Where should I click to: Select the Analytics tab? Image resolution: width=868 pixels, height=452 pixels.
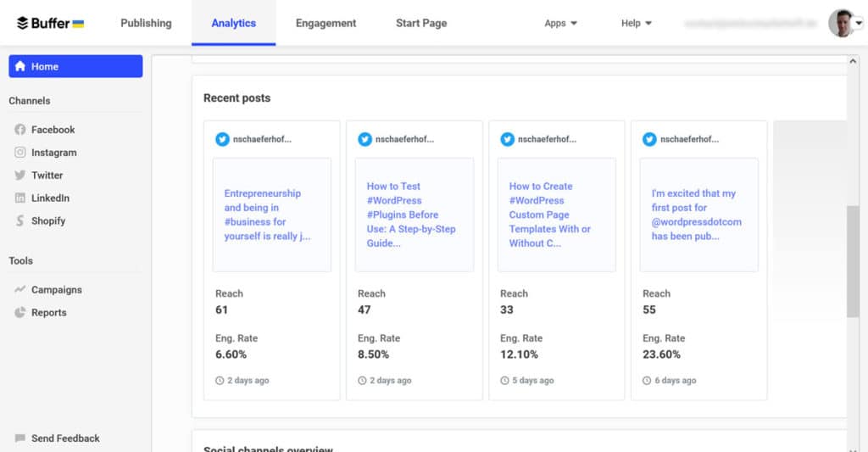(x=234, y=23)
